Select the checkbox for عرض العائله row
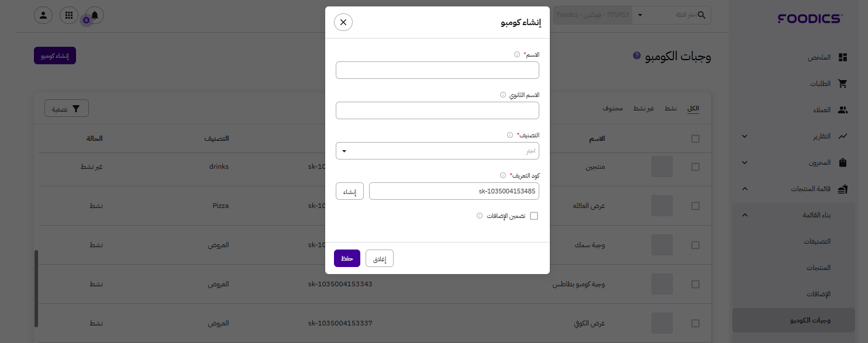Viewport: 868px width, 343px height. [695, 206]
